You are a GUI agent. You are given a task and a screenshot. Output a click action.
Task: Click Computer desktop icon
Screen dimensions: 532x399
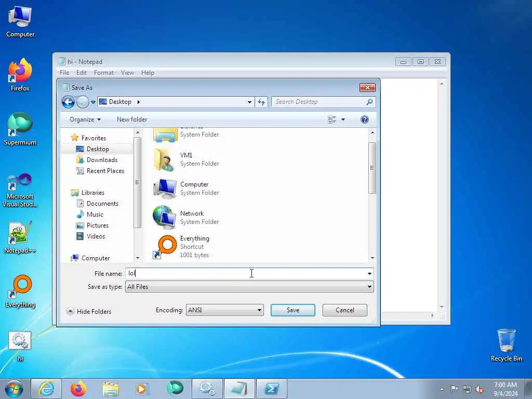point(20,22)
